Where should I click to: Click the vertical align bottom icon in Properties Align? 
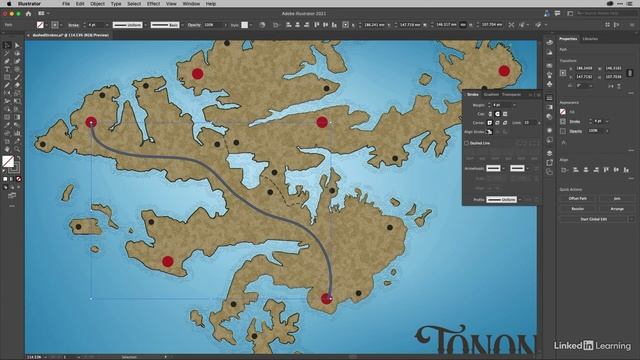(626, 170)
